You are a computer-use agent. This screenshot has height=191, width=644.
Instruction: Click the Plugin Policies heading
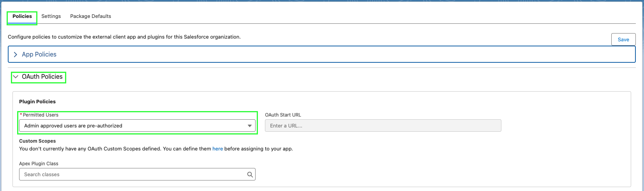point(37,102)
